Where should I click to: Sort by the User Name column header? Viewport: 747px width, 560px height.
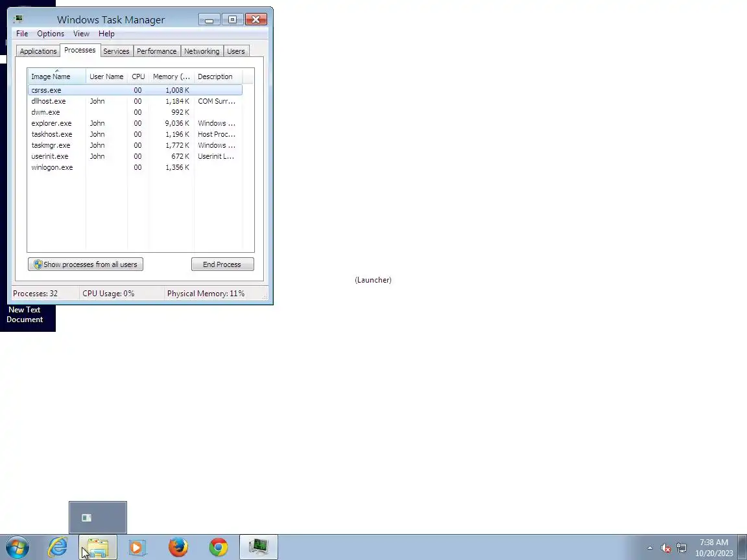point(107,76)
